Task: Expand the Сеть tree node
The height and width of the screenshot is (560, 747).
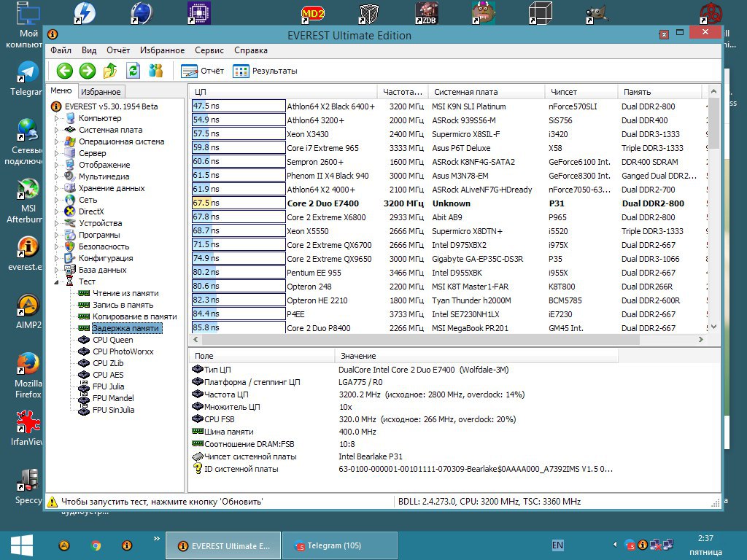Action: click(x=57, y=200)
